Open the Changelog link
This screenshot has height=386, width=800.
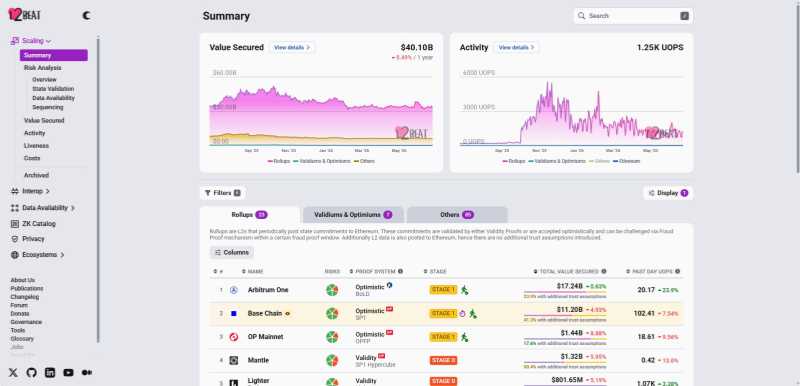[25, 297]
